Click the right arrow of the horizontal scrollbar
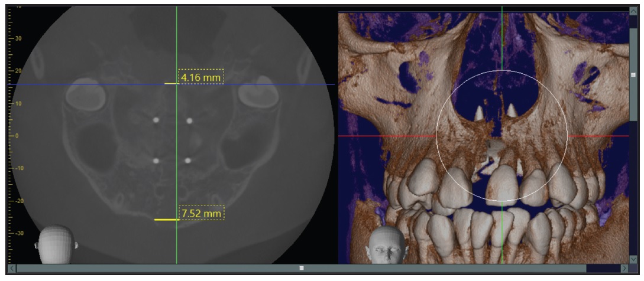Viewport: 644px width, 281px height. pos(624,268)
